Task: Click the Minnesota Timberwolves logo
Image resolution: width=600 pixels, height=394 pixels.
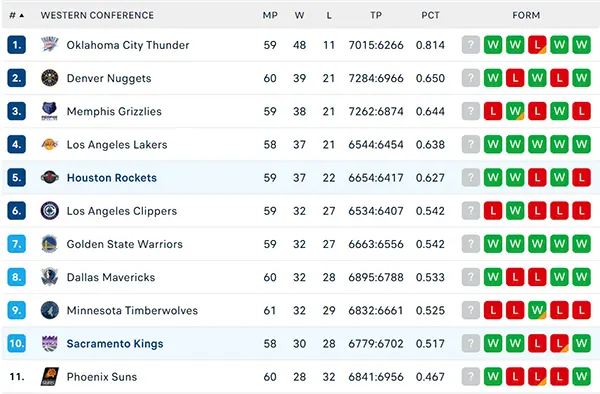Action: [50, 310]
